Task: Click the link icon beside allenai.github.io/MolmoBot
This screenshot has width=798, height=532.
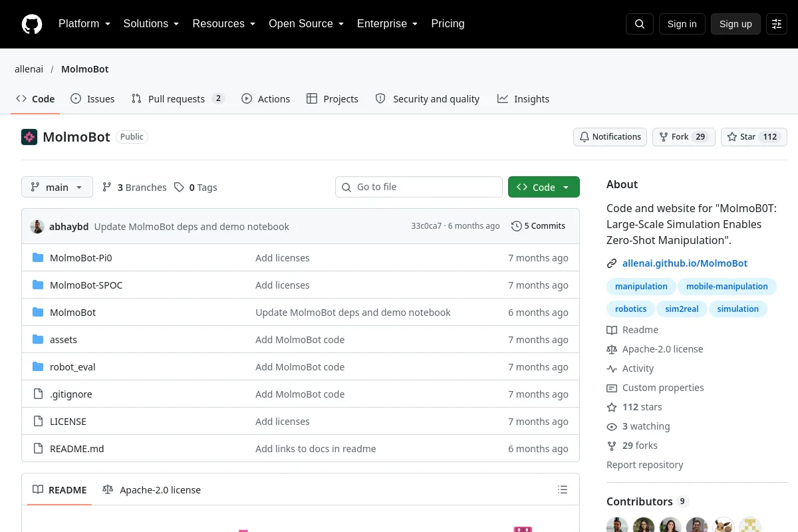Action: click(612, 263)
